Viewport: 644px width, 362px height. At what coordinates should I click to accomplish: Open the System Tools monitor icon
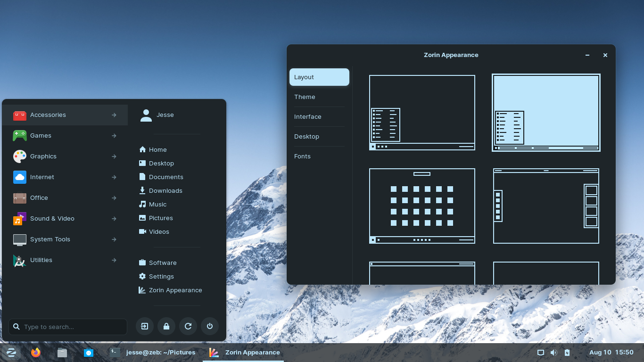pos(19,239)
